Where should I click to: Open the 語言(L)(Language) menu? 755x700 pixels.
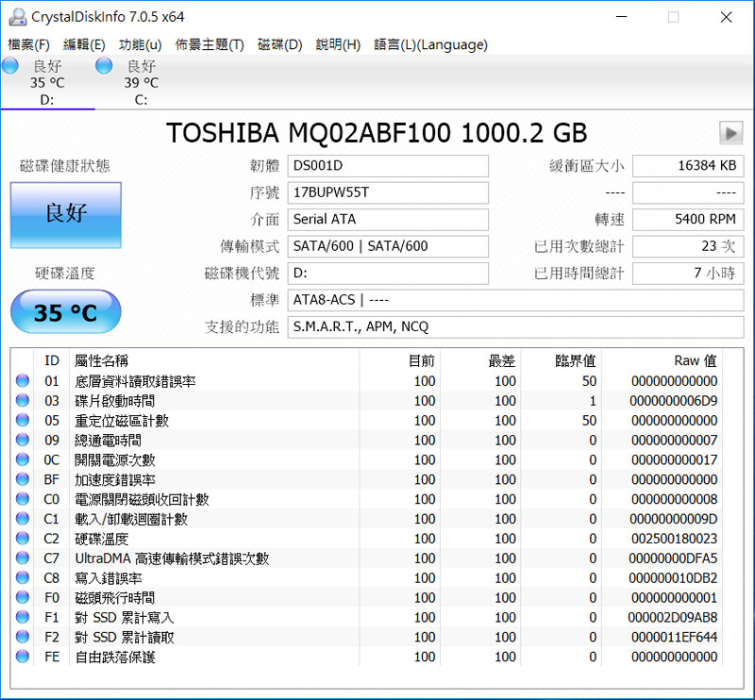(430, 44)
